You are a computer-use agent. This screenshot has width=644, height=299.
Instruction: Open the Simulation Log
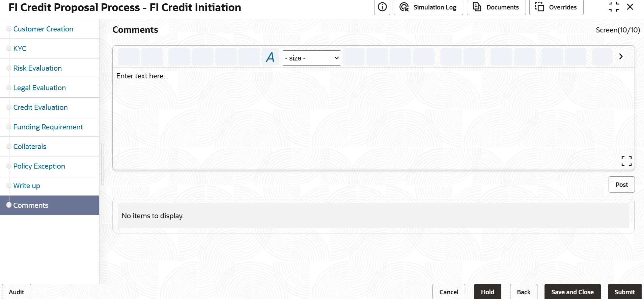pyautogui.click(x=428, y=7)
